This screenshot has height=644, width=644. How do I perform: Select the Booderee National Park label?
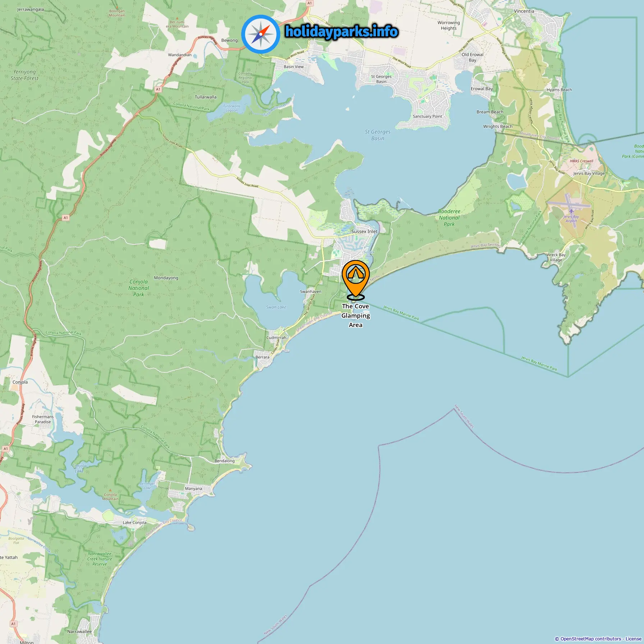tap(449, 218)
